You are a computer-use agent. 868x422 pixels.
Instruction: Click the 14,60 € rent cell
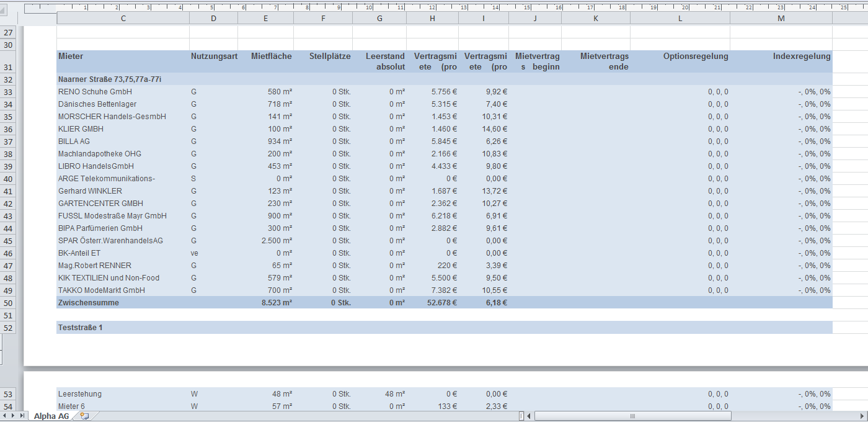(x=484, y=129)
